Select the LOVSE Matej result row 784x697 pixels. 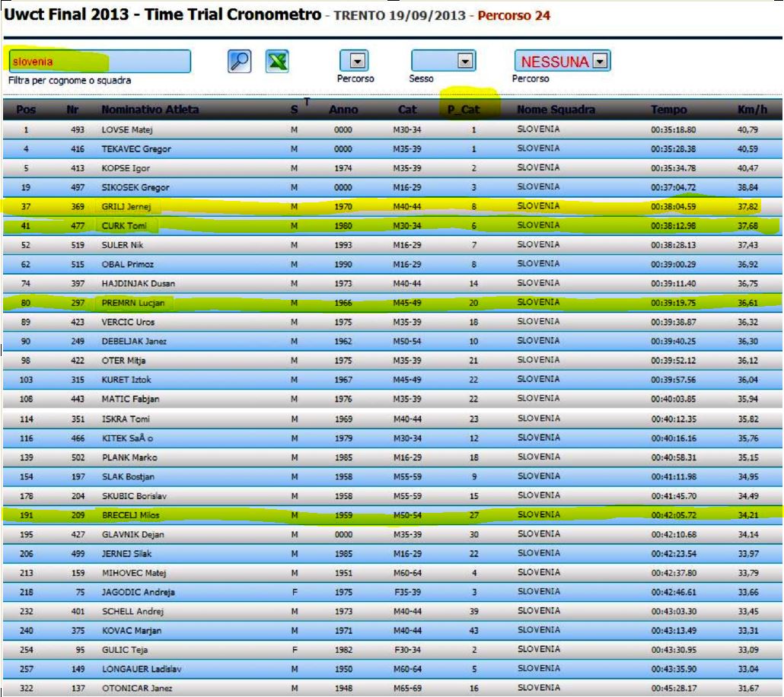click(393, 129)
